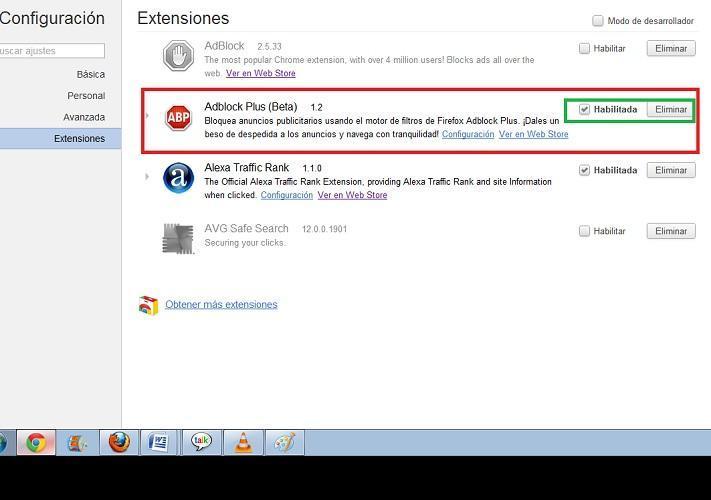
Task: Click the AVG Safe Search extension icon
Action: pyautogui.click(x=178, y=238)
